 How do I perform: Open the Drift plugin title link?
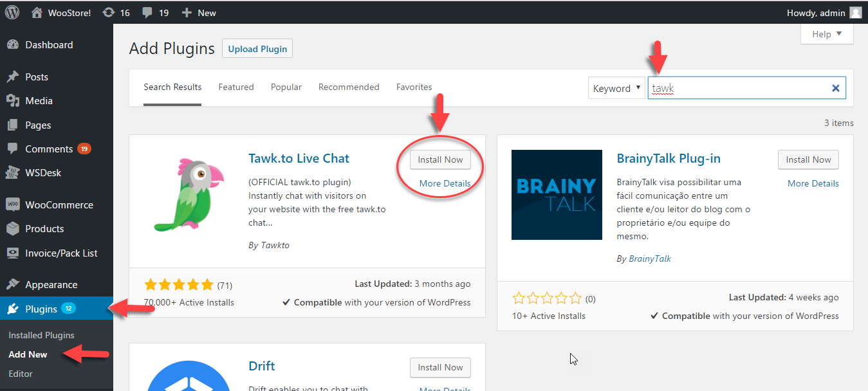[x=262, y=366]
